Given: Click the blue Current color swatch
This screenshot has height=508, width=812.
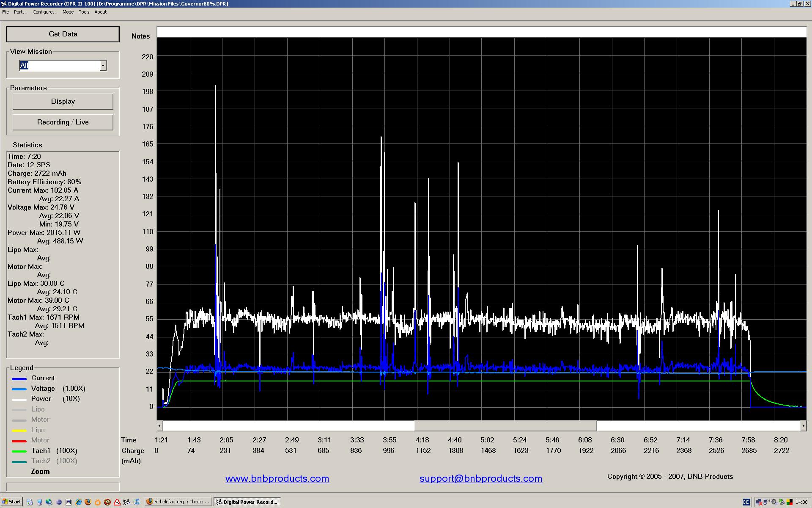Looking at the screenshot, I should tap(19, 378).
